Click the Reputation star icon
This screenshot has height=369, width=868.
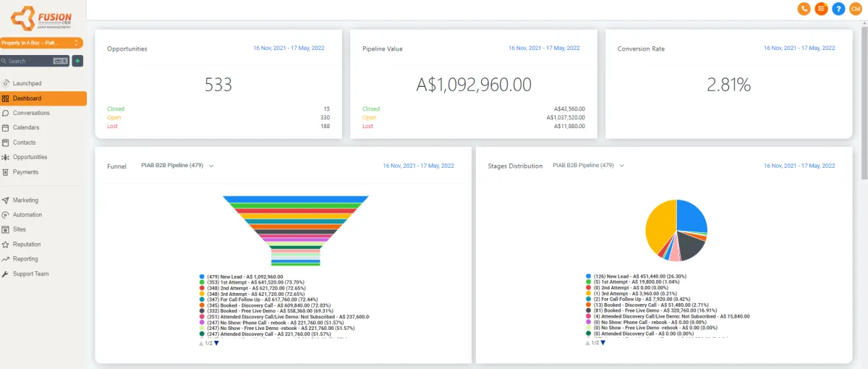tap(6, 245)
